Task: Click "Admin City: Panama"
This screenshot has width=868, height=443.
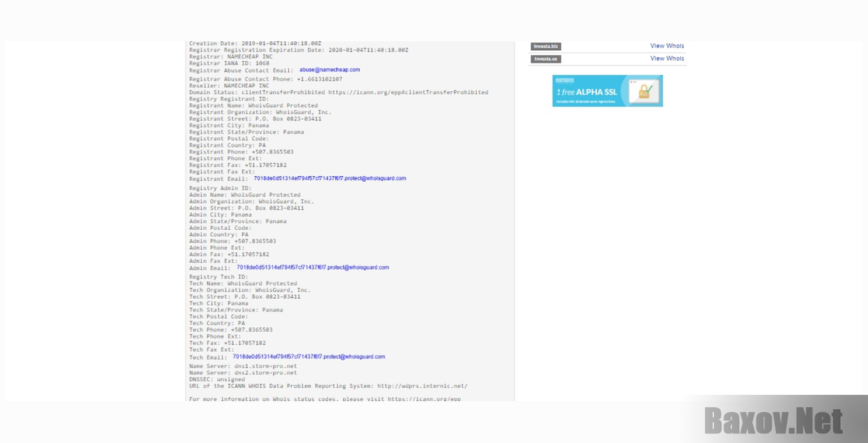Action: coord(221,215)
